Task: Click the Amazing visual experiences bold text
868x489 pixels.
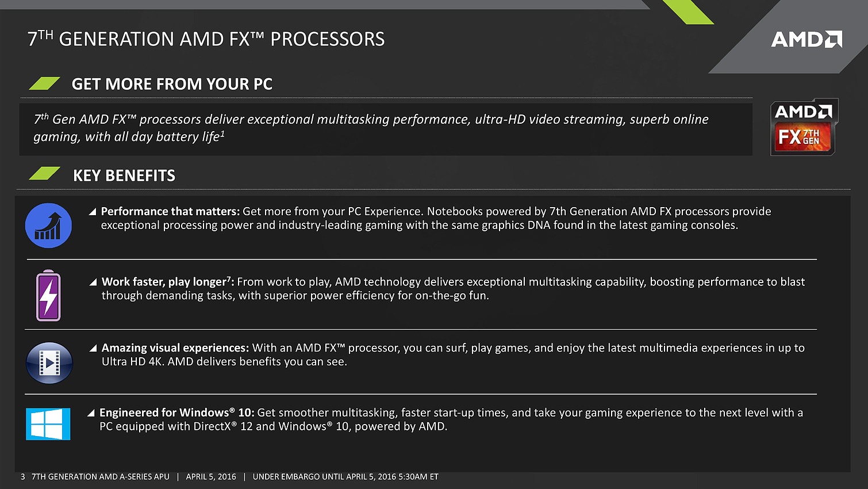Action: click(175, 347)
